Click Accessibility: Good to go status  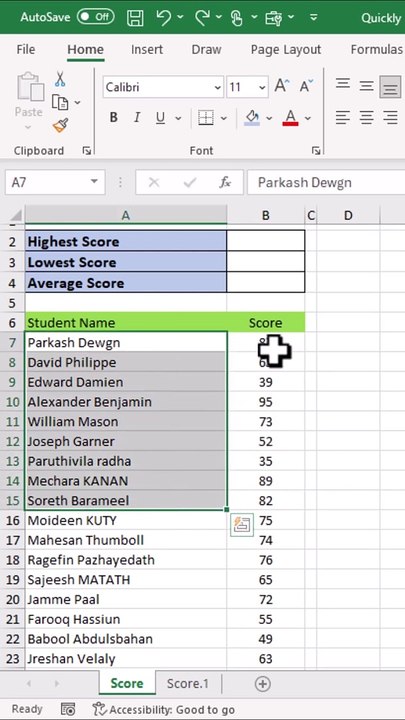(164, 709)
